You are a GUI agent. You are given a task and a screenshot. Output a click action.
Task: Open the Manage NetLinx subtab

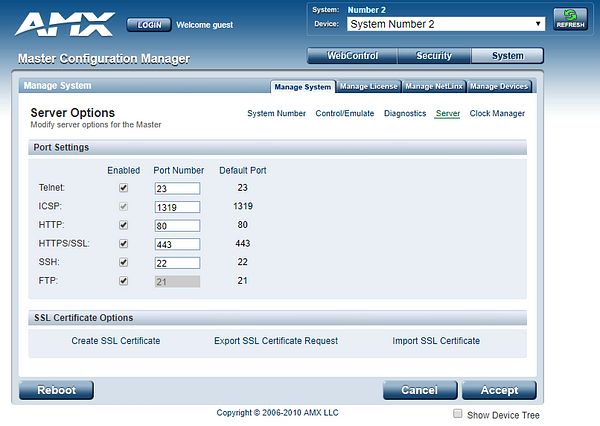tap(434, 86)
